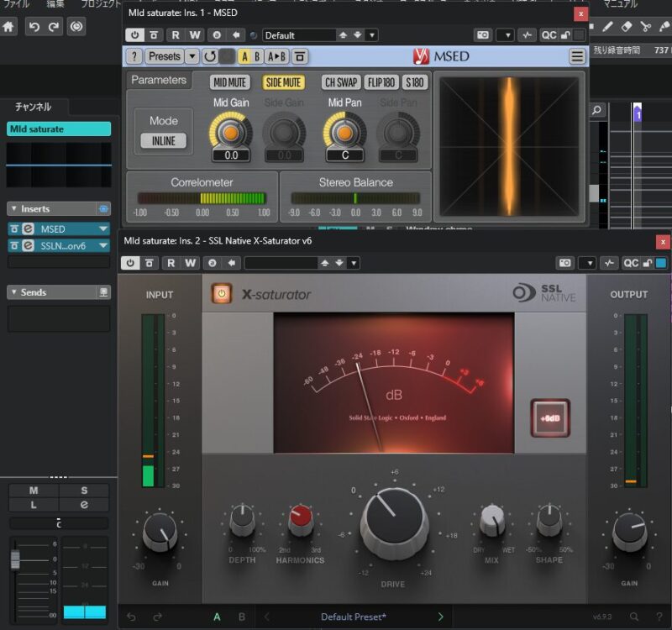
Task: Click the FLIP180 button
Action: 381,82
